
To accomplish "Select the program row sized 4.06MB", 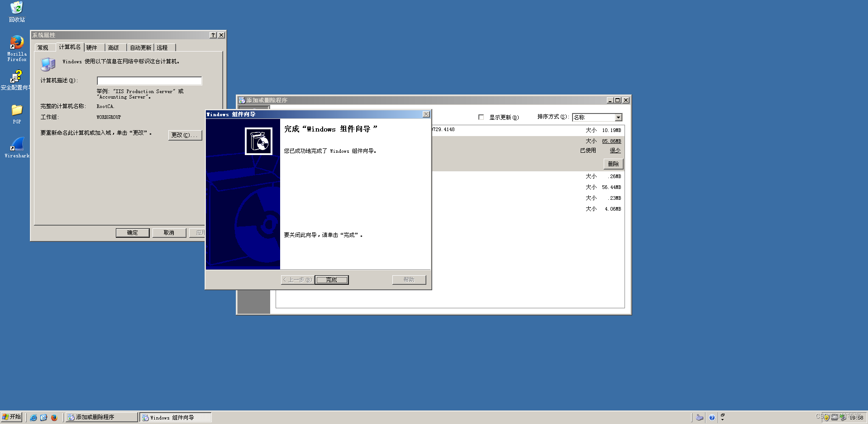I will 528,209.
